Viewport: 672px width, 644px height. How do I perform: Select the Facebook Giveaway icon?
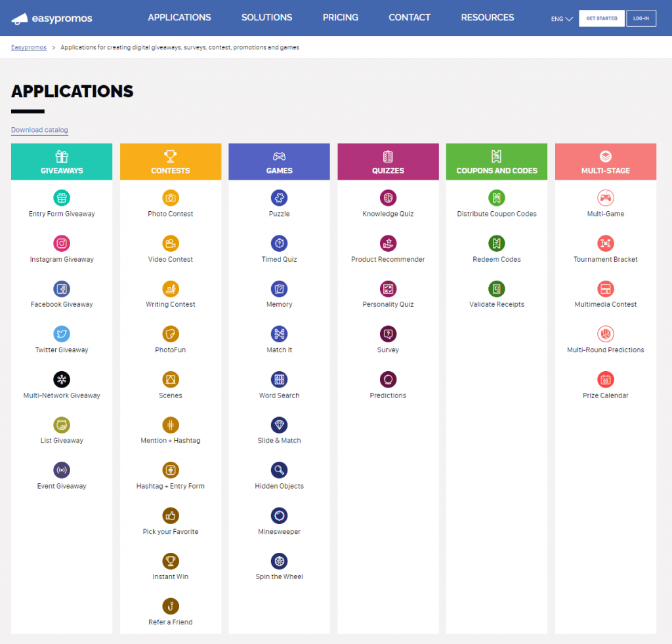(x=62, y=289)
